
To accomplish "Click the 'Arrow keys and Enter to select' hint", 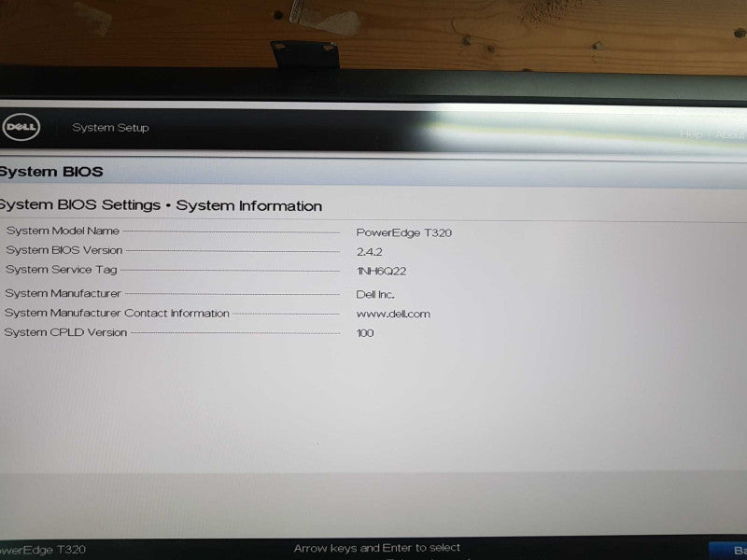I will point(377,548).
